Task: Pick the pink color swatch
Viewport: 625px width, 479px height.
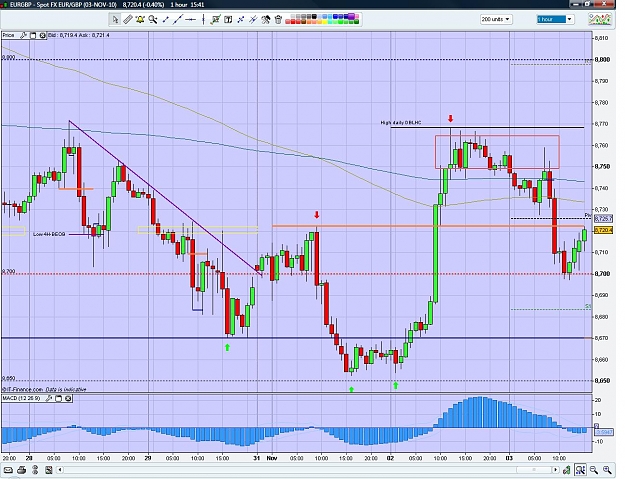Action: (357, 16)
